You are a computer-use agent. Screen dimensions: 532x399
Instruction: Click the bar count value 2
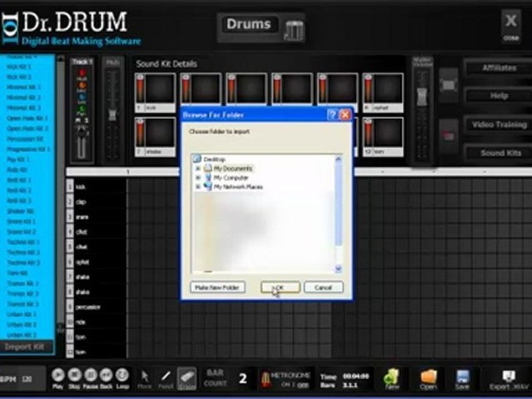pos(243,378)
